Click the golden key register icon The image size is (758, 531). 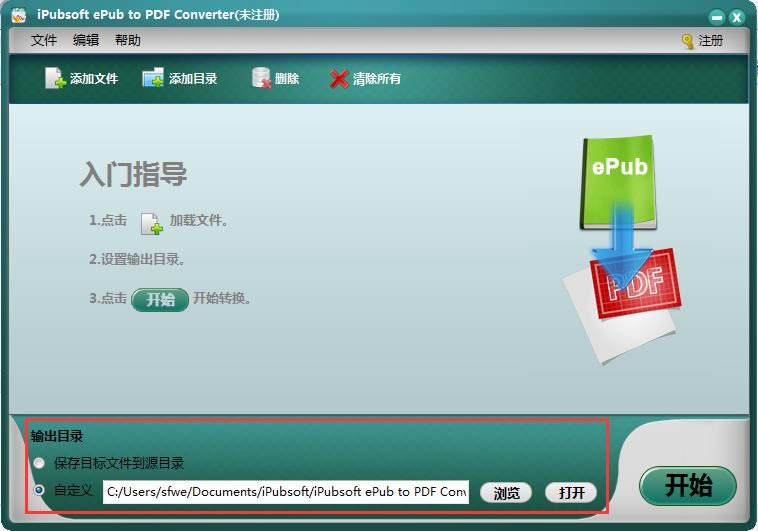pyautogui.click(x=687, y=41)
